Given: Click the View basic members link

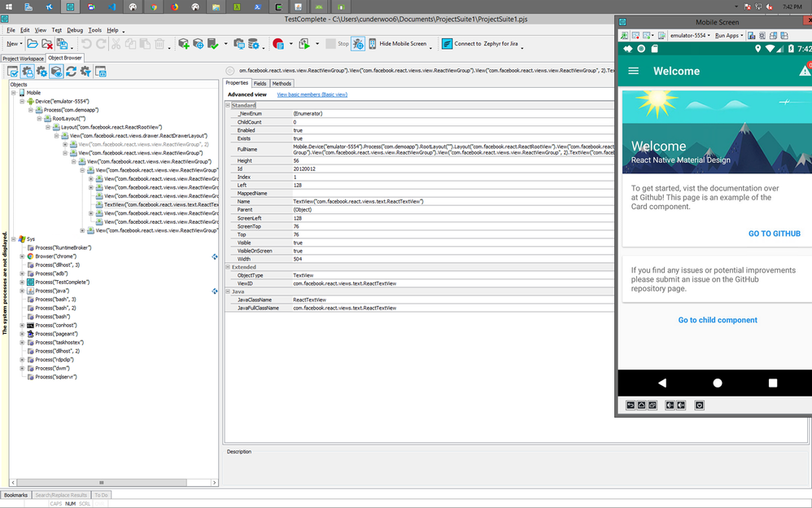Looking at the screenshot, I should (312, 95).
